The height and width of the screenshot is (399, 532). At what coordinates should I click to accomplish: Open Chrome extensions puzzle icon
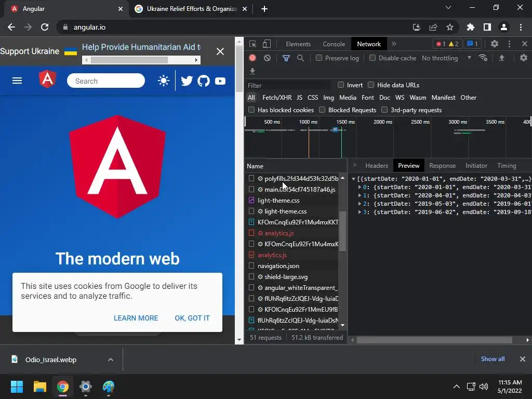[471, 27]
